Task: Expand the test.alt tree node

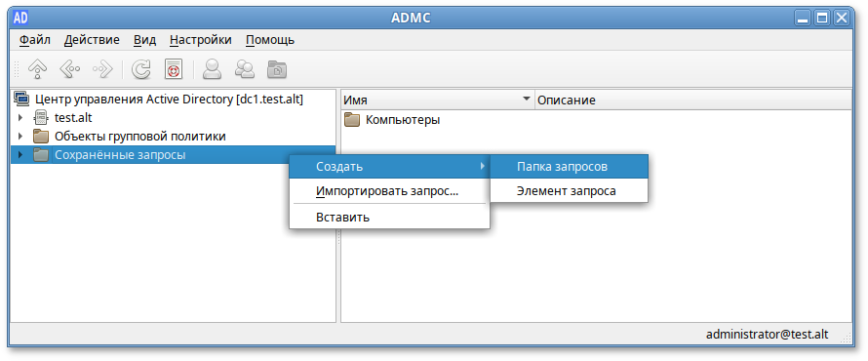Action: tap(20, 118)
